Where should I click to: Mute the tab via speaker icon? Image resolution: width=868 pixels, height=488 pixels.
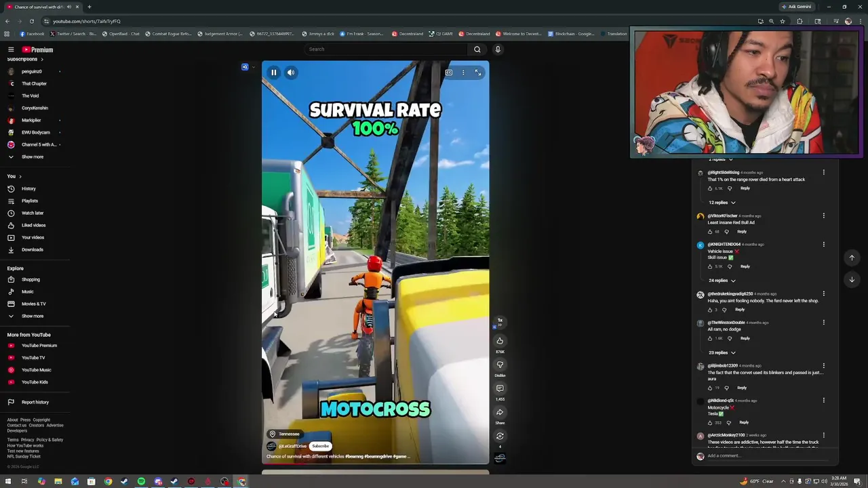68,7
